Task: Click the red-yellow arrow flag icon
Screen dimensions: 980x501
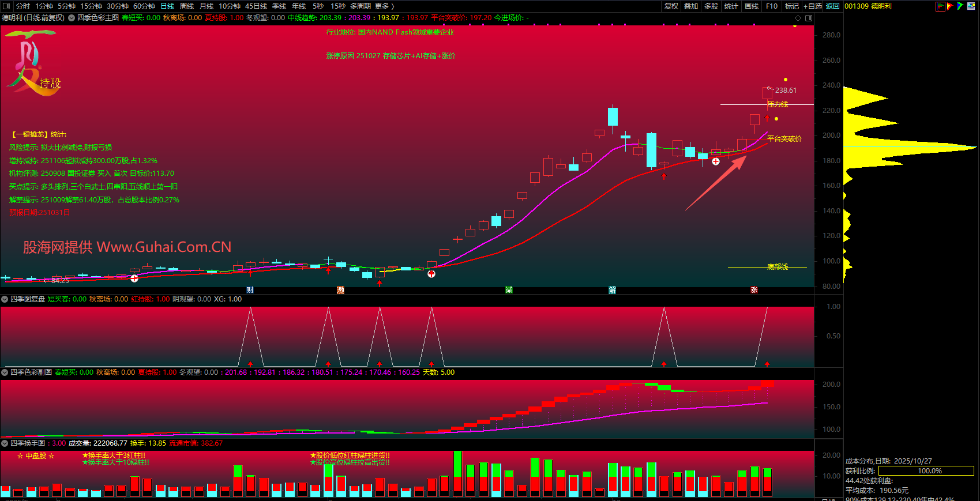Action: click(x=949, y=6)
